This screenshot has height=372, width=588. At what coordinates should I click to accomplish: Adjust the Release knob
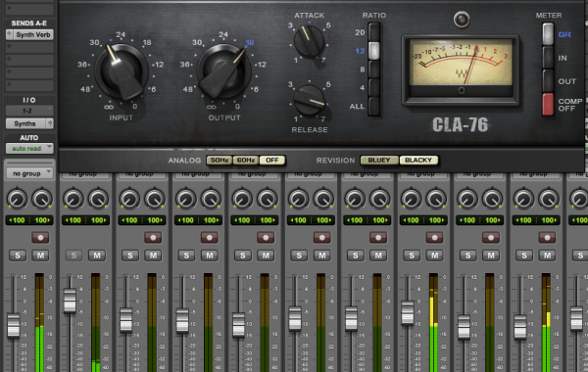(x=309, y=100)
